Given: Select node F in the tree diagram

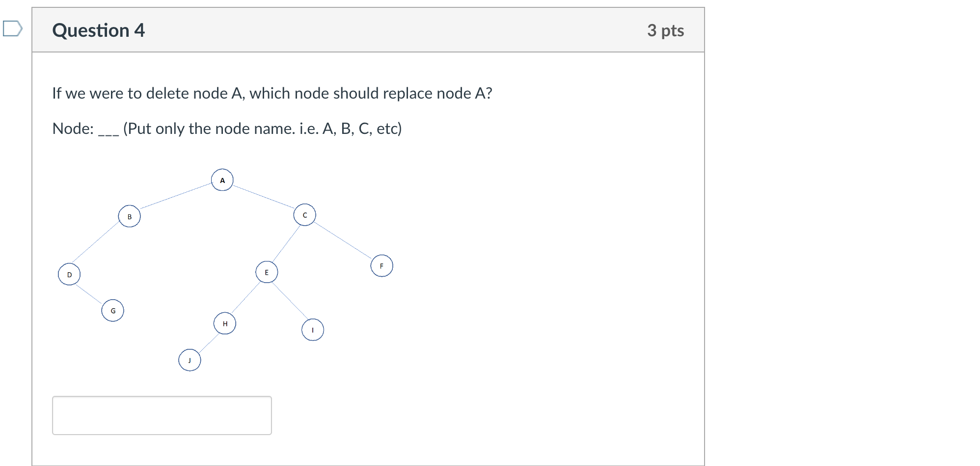Looking at the screenshot, I should (x=381, y=265).
